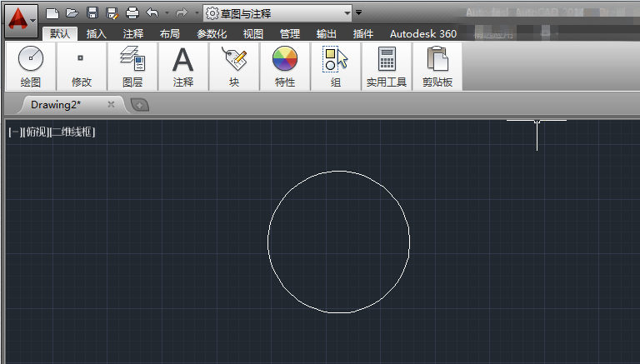Viewport: 640px width, 364px height.
Task: Open the 绘图 draw panel
Action: point(31,66)
